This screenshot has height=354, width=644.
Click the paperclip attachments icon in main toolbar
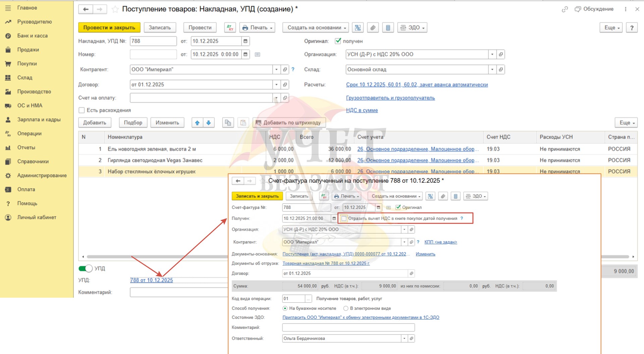point(373,28)
